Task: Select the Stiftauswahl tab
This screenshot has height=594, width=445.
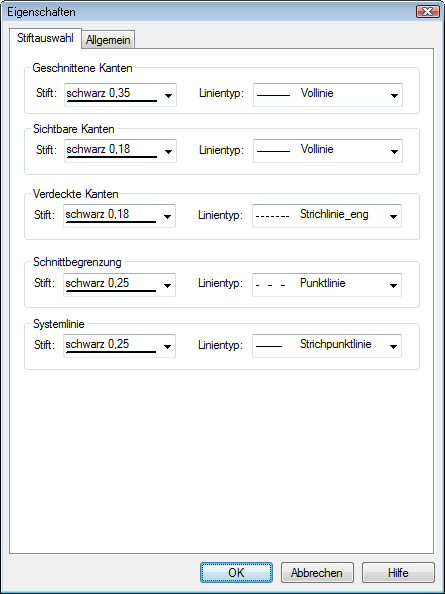Action: tap(45, 39)
